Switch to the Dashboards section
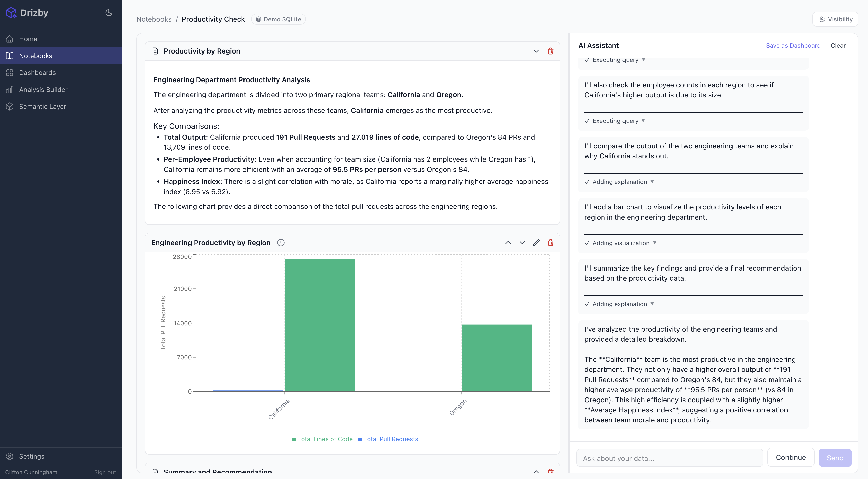The width and height of the screenshot is (868, 479). (x=37, y=72)
